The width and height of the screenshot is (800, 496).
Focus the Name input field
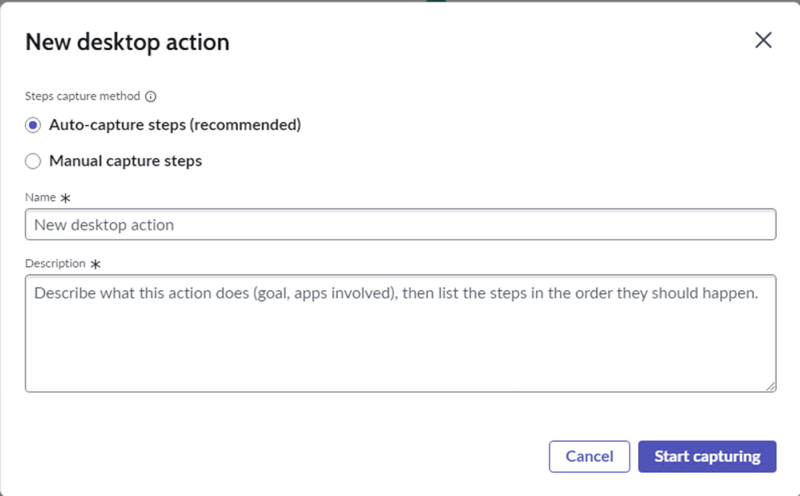[x=401, y=225]
